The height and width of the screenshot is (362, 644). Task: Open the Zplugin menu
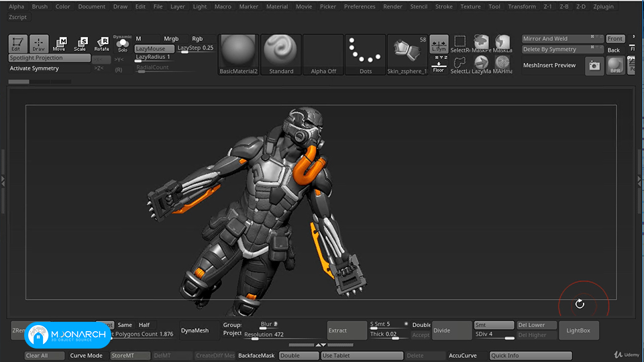click(x=603, y=7)
